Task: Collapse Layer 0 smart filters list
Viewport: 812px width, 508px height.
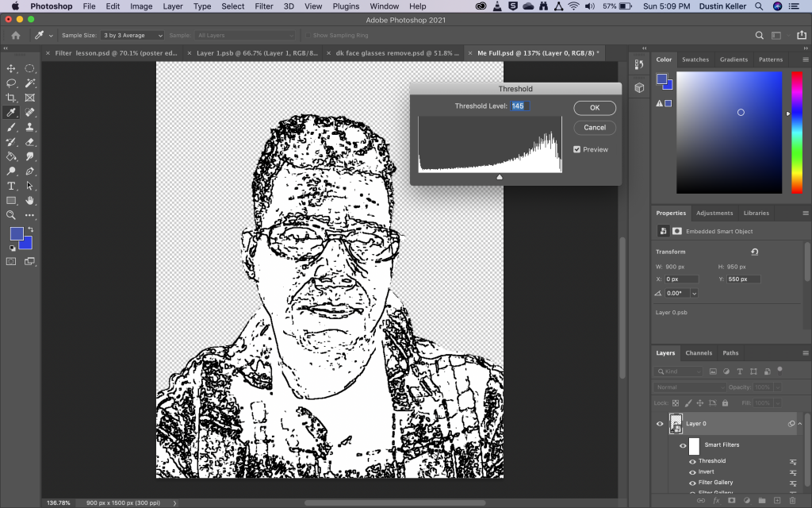Action: point(801,424)
